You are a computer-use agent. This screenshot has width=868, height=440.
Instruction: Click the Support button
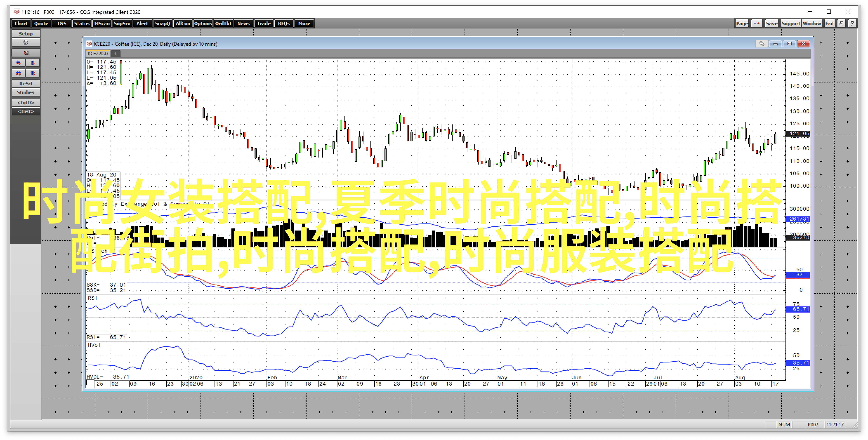coord(790,23)
